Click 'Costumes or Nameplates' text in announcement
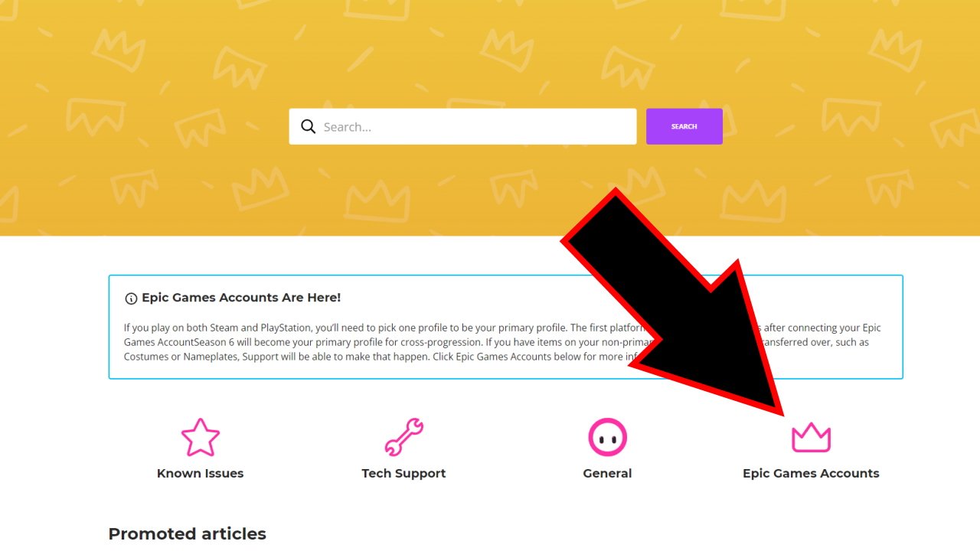This screenshot has width=980, height=551. pyautogui.click(x=181, y=357)
